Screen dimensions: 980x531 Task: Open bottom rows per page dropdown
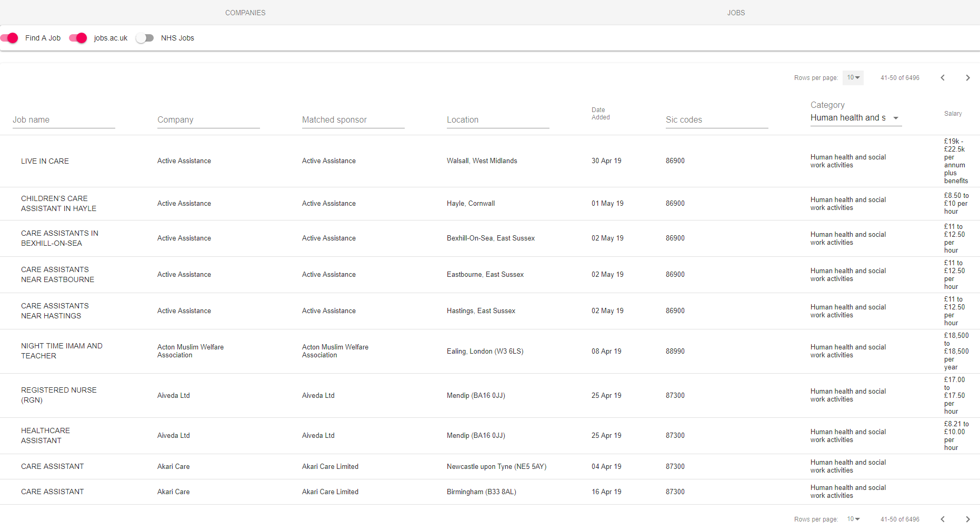pyautogui.click(x=853, y=519)
